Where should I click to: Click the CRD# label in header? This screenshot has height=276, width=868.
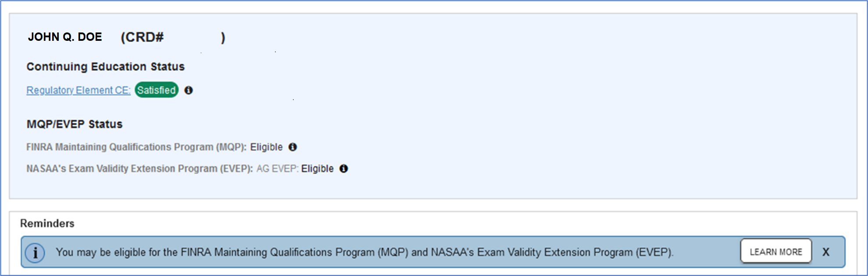tap(142, 37)
